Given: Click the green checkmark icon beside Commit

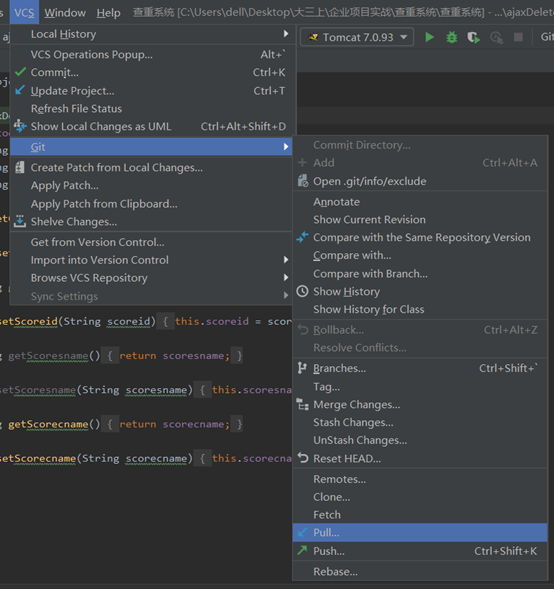Looking at the screenshot, I should point(21,72).
